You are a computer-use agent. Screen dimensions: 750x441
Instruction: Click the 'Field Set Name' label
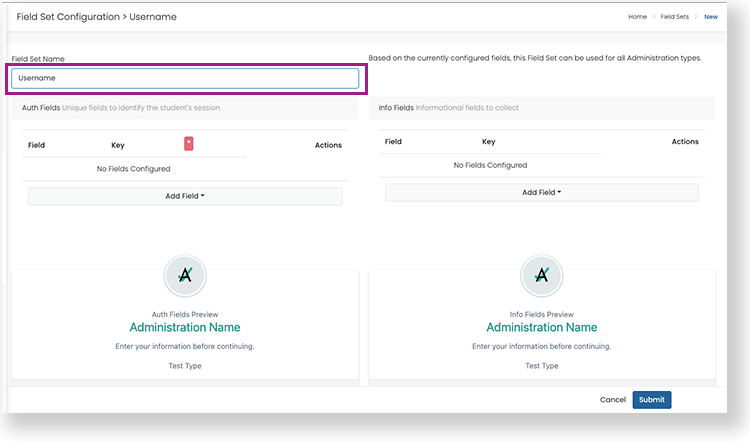coord(38,59)
